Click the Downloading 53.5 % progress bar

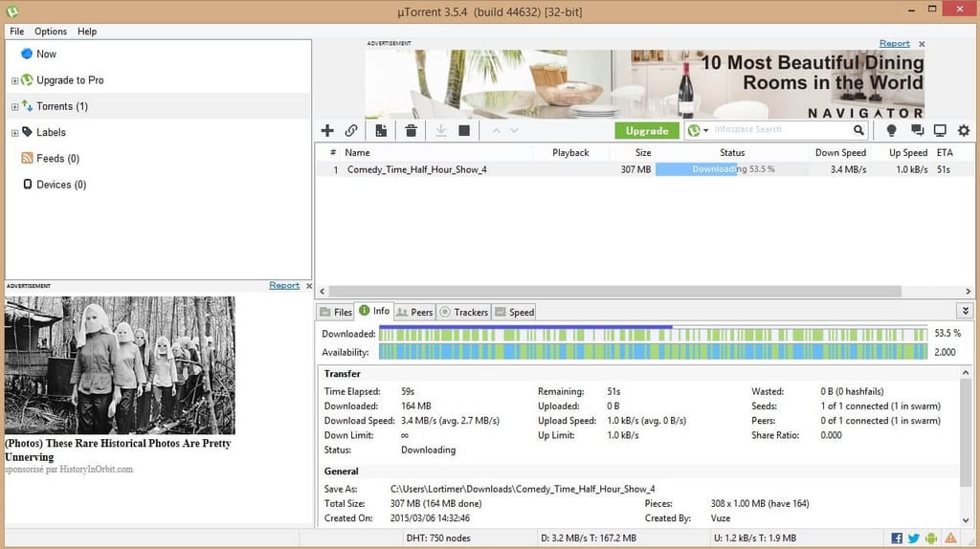click(732, 169)
